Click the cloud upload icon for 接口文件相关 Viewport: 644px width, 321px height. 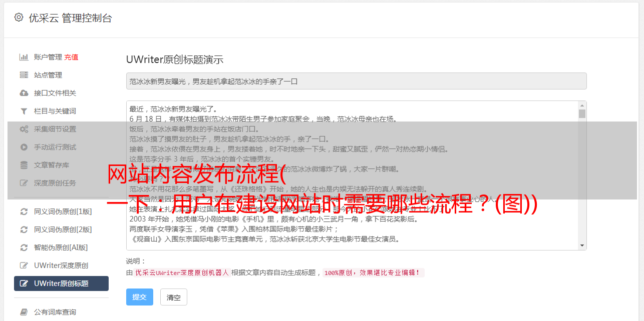24,93
